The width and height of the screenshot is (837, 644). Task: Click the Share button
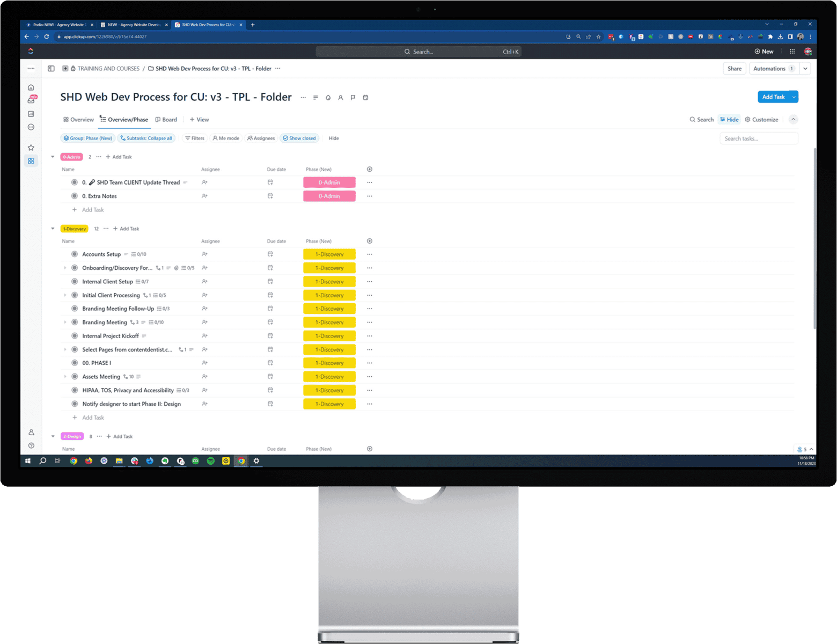734,69
